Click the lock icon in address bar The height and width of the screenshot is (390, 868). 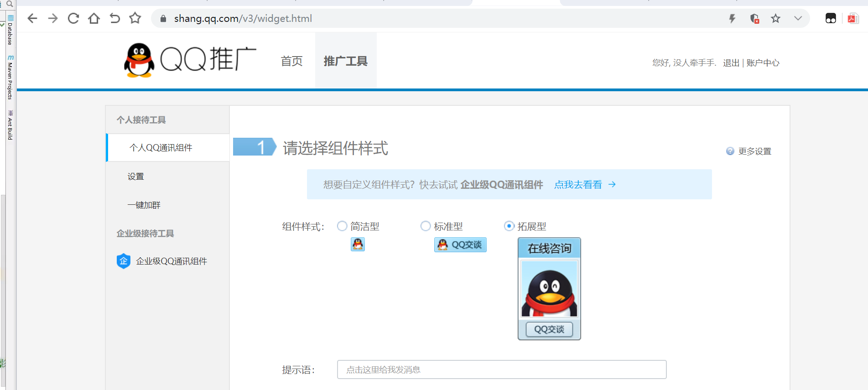[x=163, y=19]
